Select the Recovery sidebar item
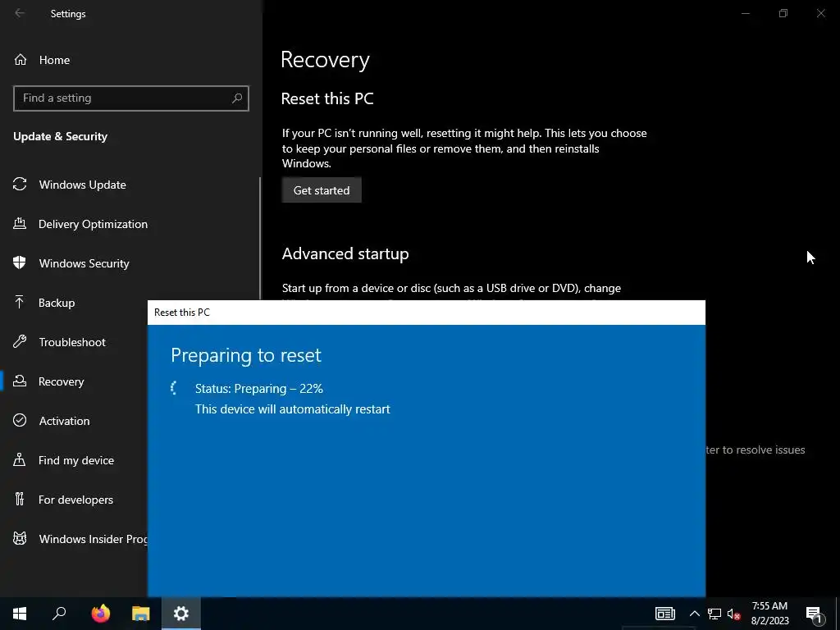 coord(61,381)
